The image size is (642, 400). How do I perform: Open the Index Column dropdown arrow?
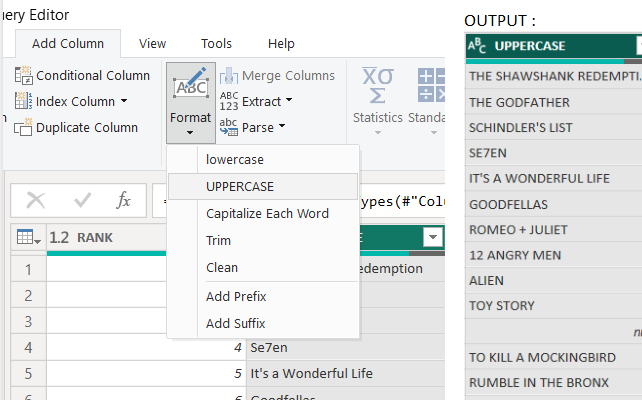[124, 101]
